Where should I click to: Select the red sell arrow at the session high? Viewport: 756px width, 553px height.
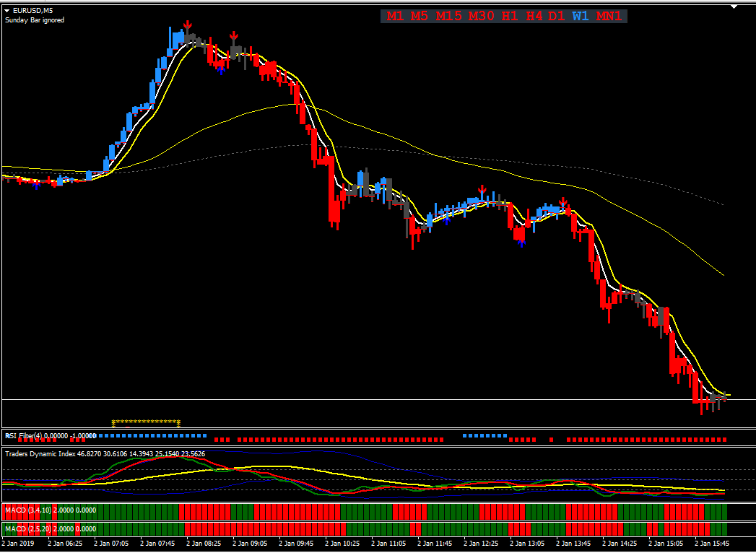coord(188,25)
